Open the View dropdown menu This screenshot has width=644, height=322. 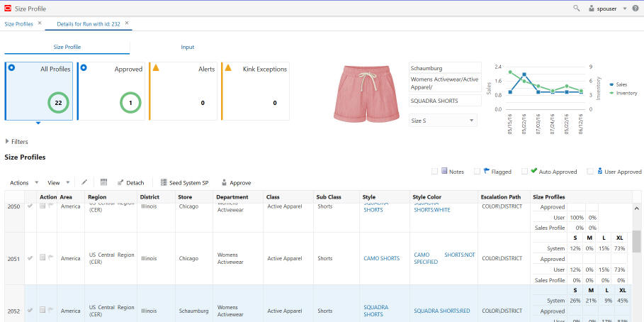(58, 182)
